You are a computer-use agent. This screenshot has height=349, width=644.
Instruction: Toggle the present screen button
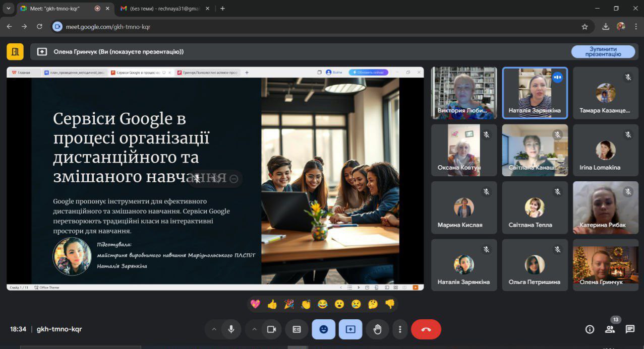click(x=350, y=329)
